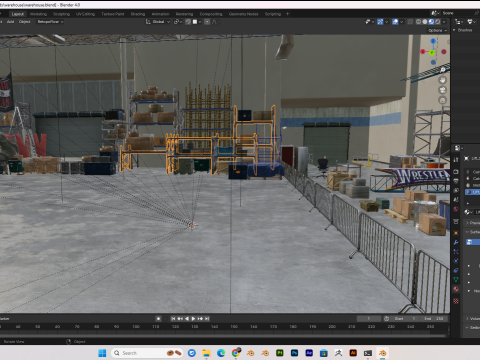The width and height of the screenshot is (480, 360).
Task: Toggle X-Ray mode in the viewport header
Action: (410, 22)
